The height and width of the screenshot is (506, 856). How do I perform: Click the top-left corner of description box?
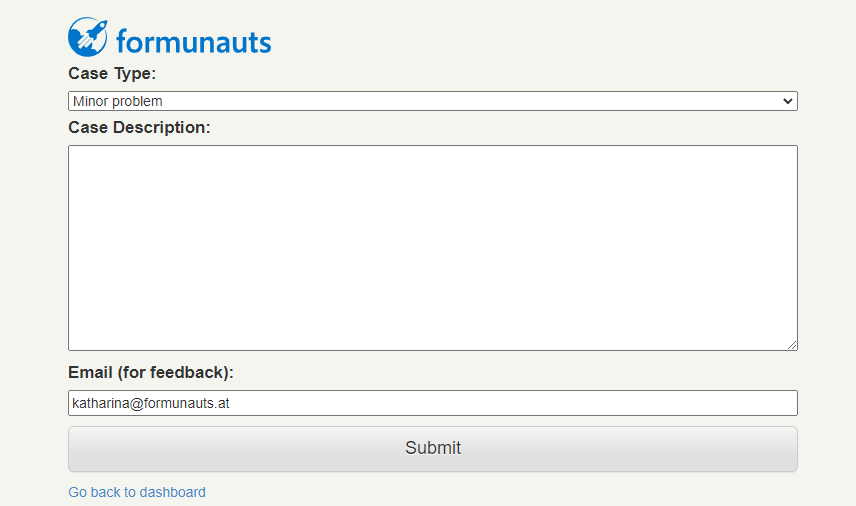point(72,149)
